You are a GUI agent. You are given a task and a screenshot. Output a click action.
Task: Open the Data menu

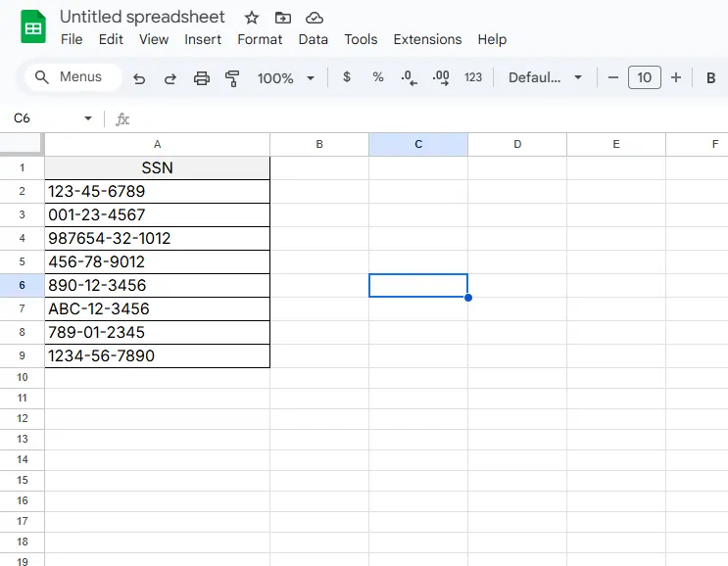point(313,39)
